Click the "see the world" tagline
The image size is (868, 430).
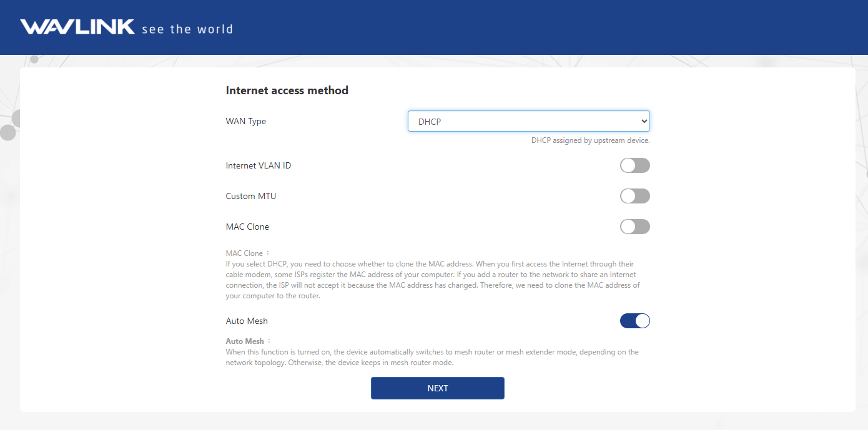click(187, 29)
